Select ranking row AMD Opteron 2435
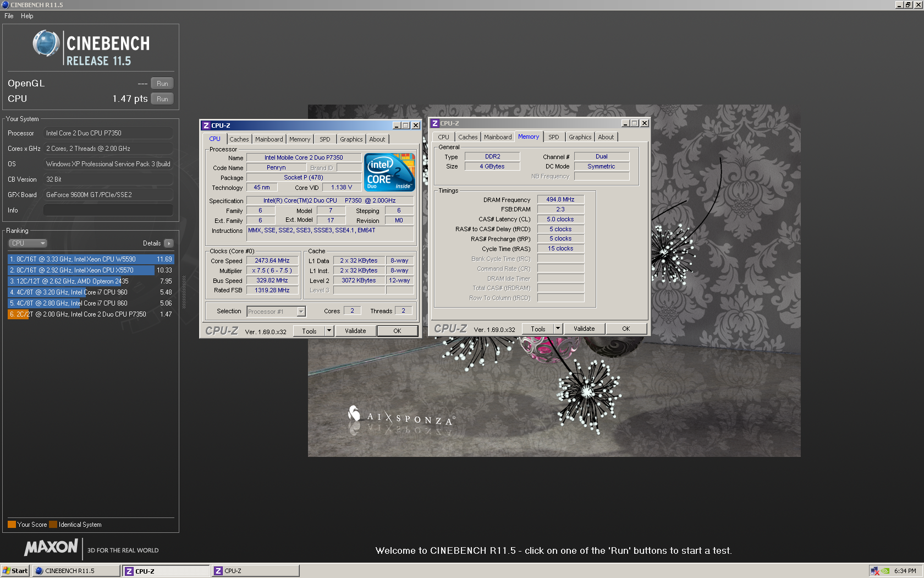 tap(91, 281)
